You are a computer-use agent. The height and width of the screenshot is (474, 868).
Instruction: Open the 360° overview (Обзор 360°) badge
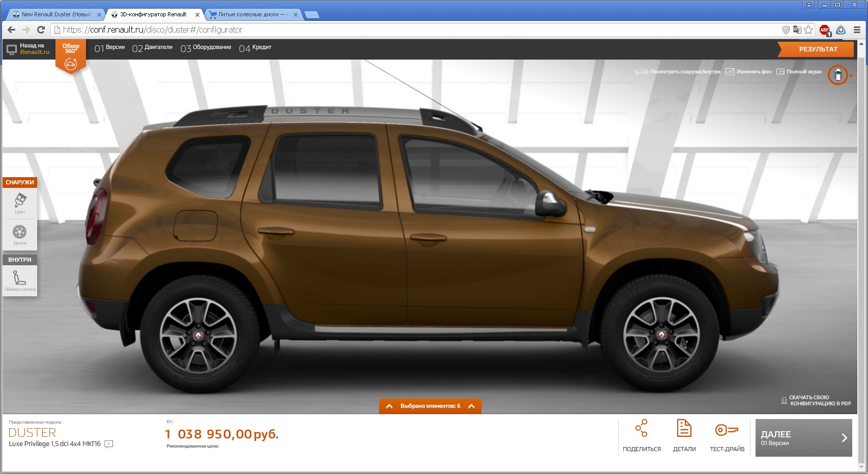pyautogui.click(x=71, y=56)
